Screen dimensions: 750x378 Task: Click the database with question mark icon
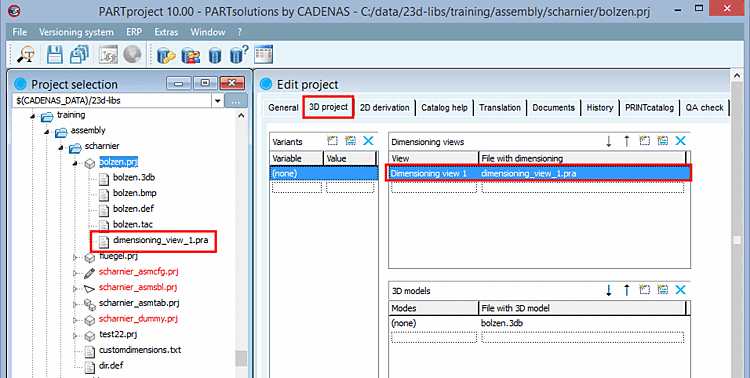pyautogui.click(x=239, y=55)
